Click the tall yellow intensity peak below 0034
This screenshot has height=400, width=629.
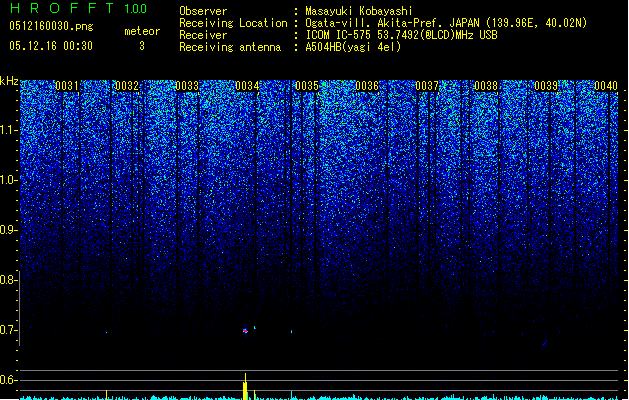245,386
